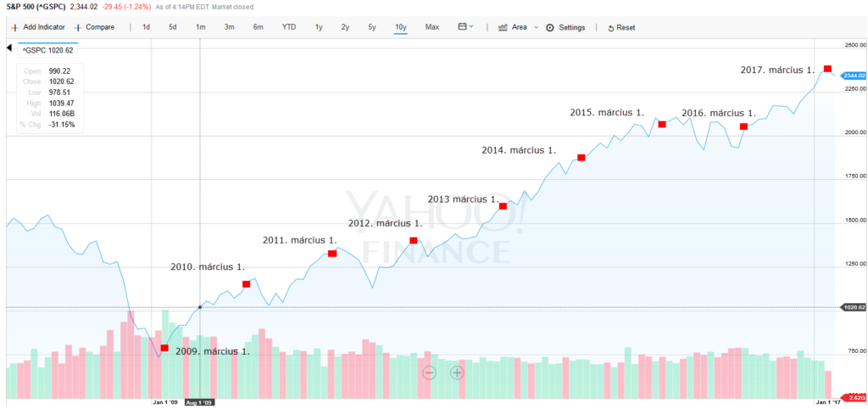
Task: Zoom out with the minus circle
Action: 430,373
